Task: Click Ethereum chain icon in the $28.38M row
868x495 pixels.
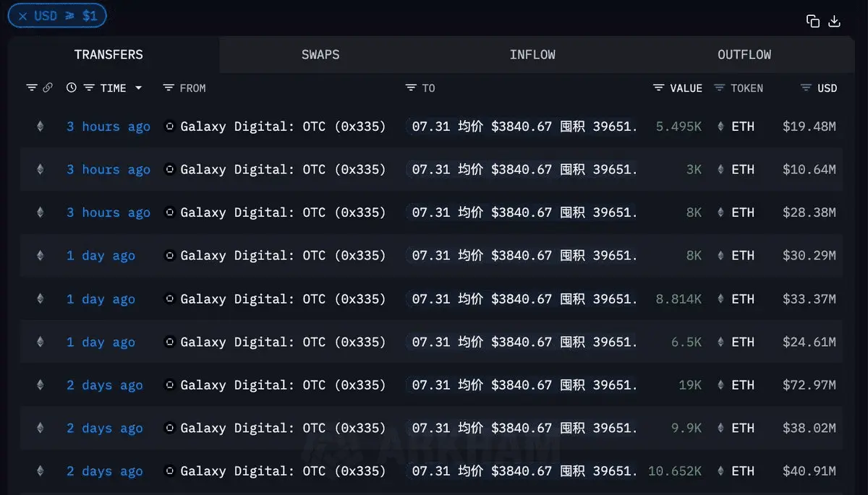Action: (x=41, y=212)
